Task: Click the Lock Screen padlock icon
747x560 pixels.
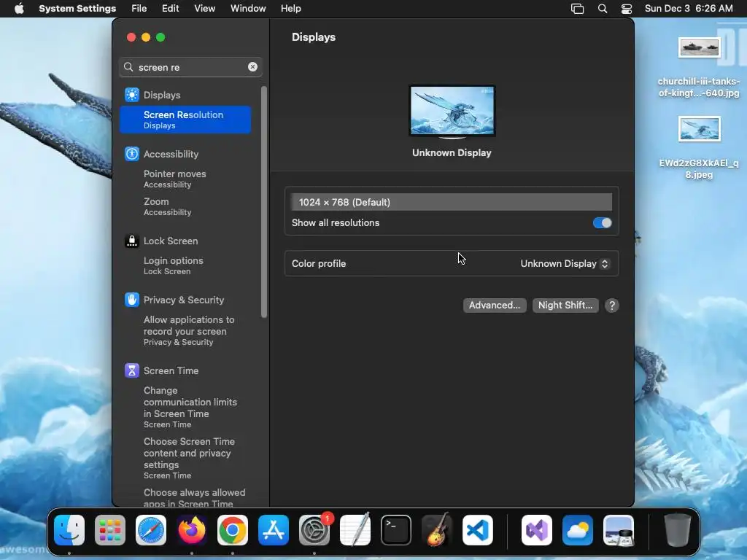Action: tap(132, 241)
